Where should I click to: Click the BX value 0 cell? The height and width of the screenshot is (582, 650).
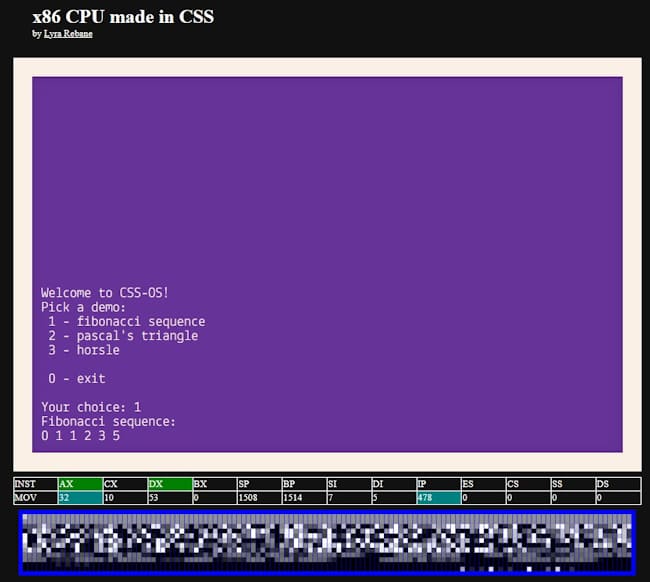click(x=215, y=497)
